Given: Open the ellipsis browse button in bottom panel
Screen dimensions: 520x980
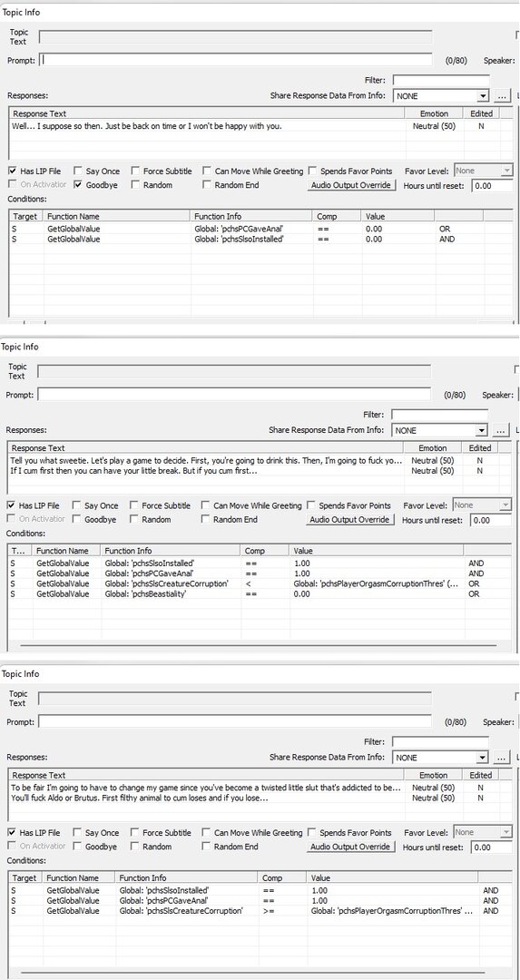Looking at the screenshot, I should (502, 758).
